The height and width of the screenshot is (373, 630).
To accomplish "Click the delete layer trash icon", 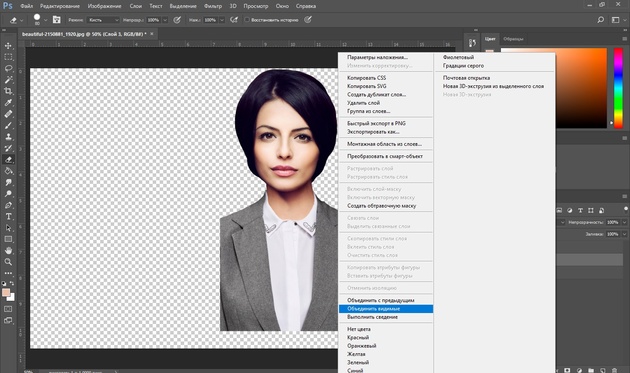I will pyautogui.click(x=614, y=370).
